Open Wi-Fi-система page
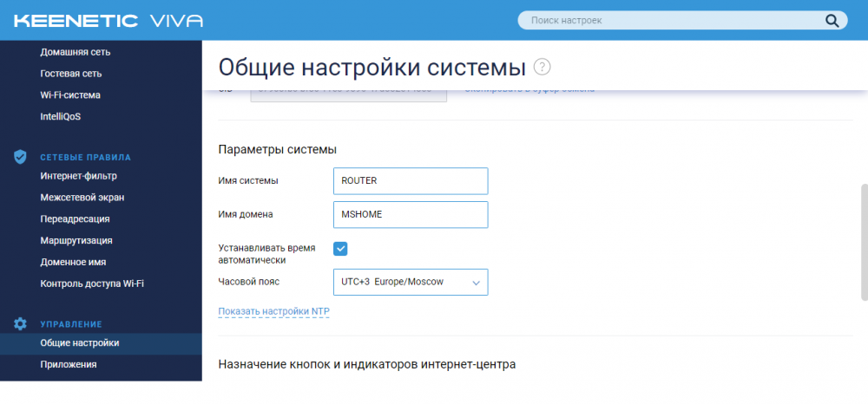The height and width of the screenshot is (404, 868). click(x=70, y=95)
